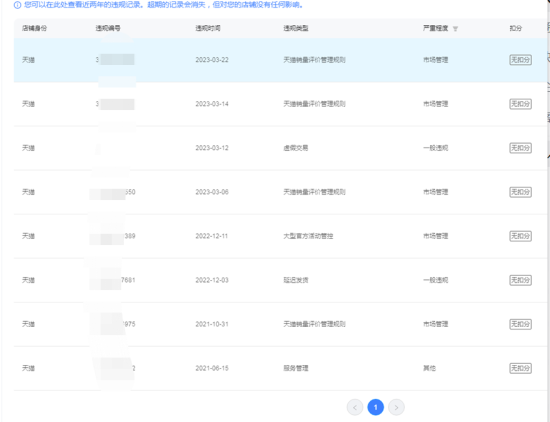Go to the previous page arrow
Screen dimensions: 550x422
pos(355,407)
